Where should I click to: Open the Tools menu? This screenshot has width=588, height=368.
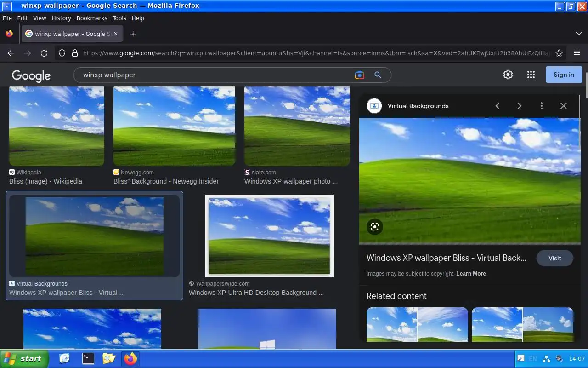point(119,18)
